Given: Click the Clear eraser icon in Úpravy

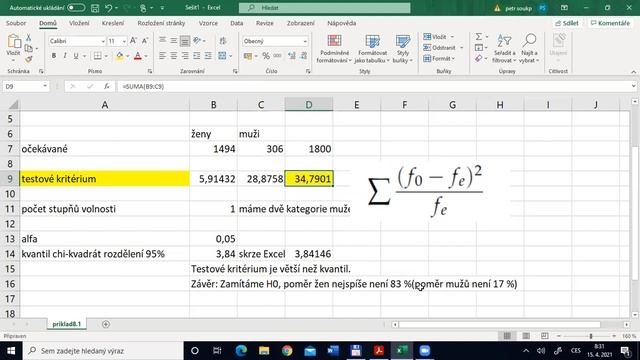Looking at the screenshot, I should pyautogui.click(x=479, y=59).
